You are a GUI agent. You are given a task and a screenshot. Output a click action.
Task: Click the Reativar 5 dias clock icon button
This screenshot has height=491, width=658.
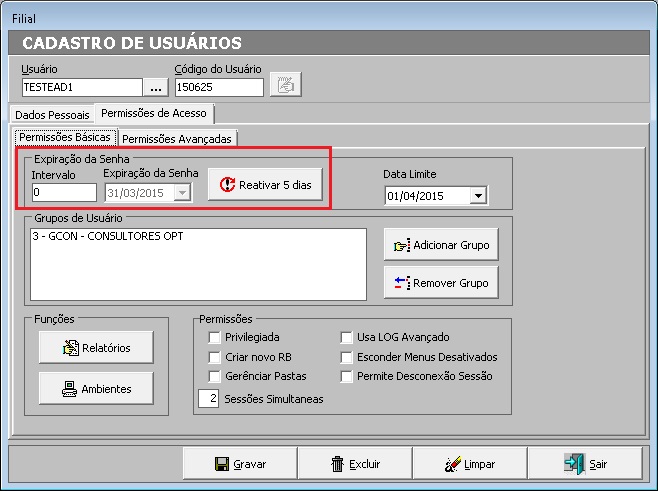click(x=265, y=185)
